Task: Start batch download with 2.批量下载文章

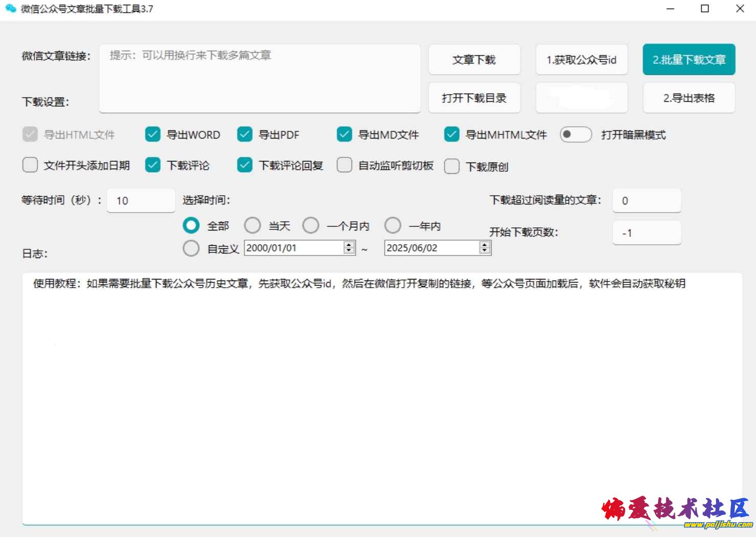Action: [689, 60]
